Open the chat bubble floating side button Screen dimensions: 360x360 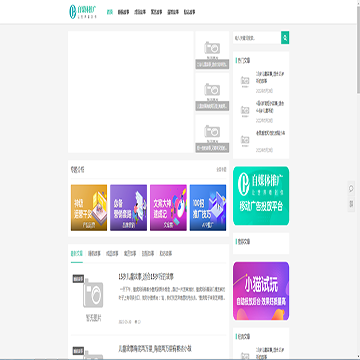(x=351, y=189)
